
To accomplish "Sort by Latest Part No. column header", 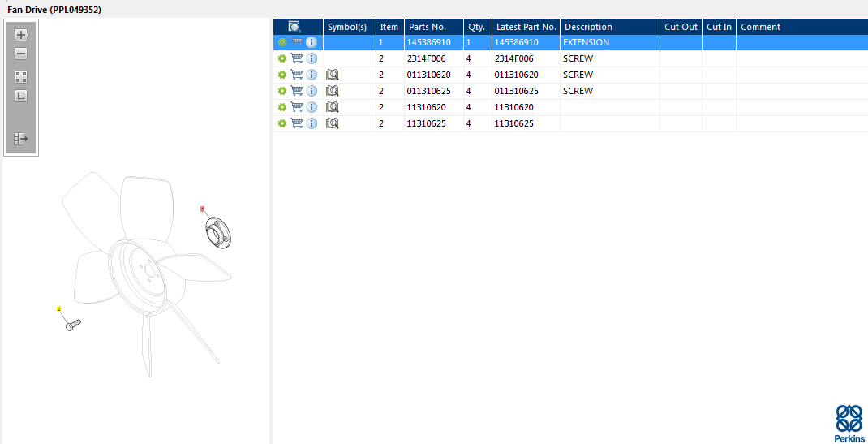I will click(x=526, y=27).
